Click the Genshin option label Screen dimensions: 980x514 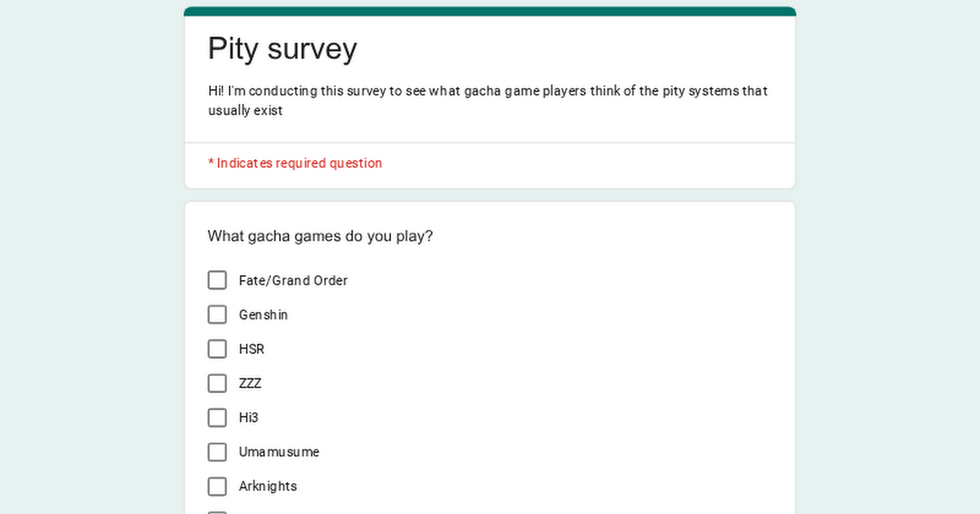(x=263, y=315)
